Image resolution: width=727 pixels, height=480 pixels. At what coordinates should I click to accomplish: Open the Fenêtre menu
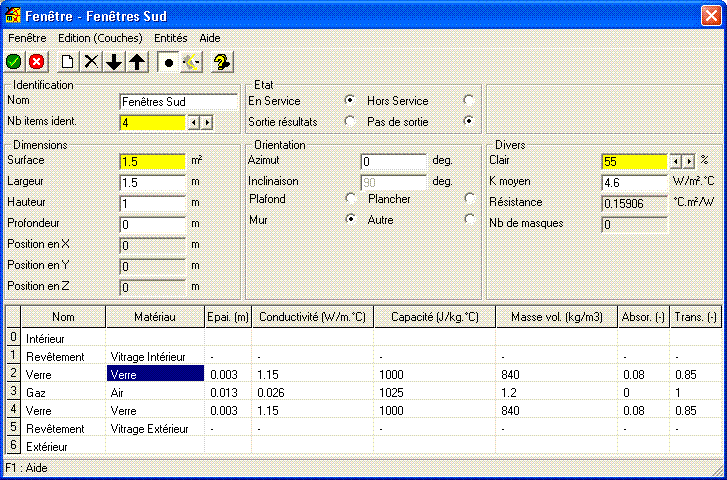[x=27, y=38]
